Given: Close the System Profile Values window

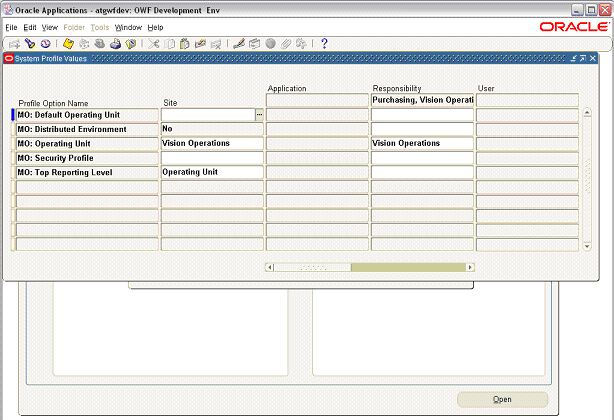Looking at the screenshot, I should [593, 58].
